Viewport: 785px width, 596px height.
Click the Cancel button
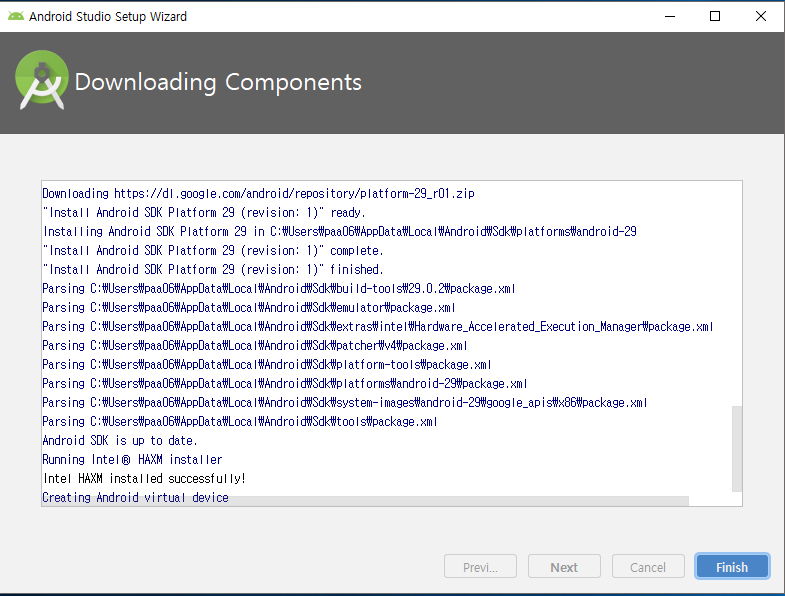pyautogui.click(x=648, y=567)
